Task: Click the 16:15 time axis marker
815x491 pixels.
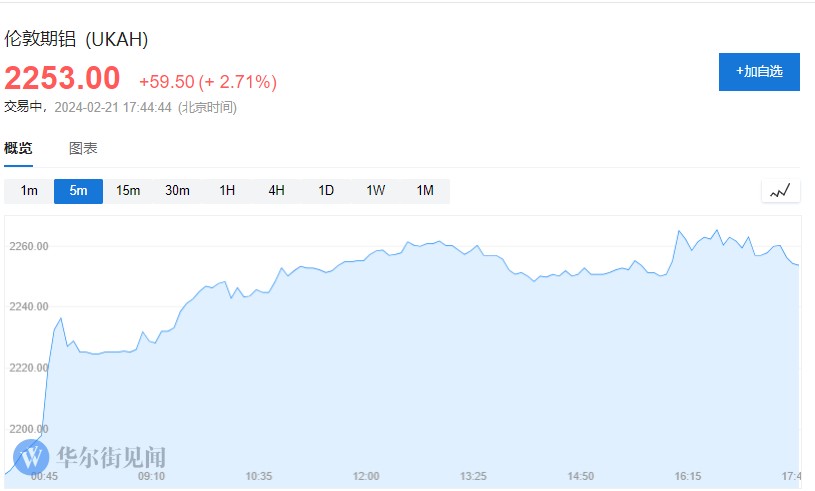Action: click(687, 476)
